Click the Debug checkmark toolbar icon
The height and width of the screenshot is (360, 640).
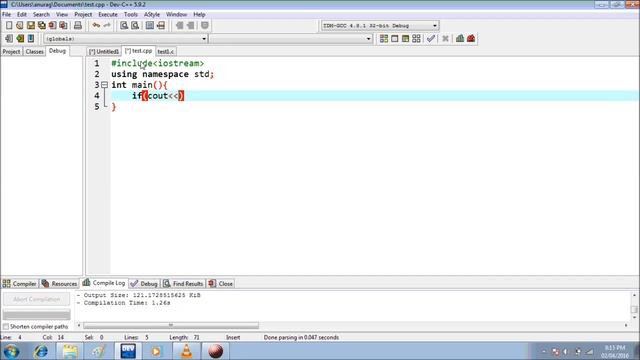431,38
